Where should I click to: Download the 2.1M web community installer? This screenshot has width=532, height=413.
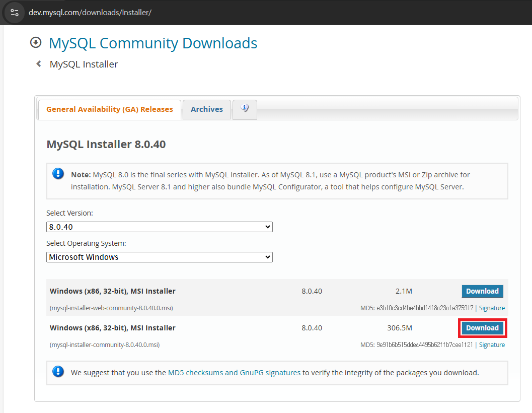click(482, 291)
